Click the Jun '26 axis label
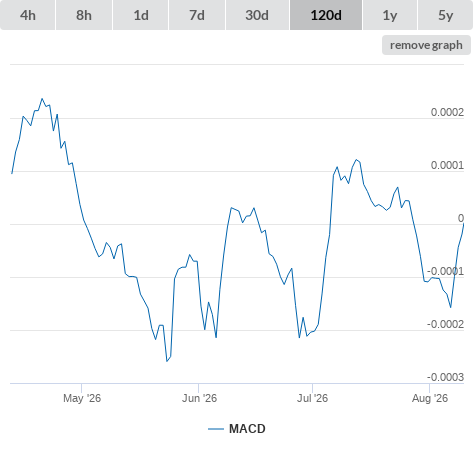 pos(199,398)
